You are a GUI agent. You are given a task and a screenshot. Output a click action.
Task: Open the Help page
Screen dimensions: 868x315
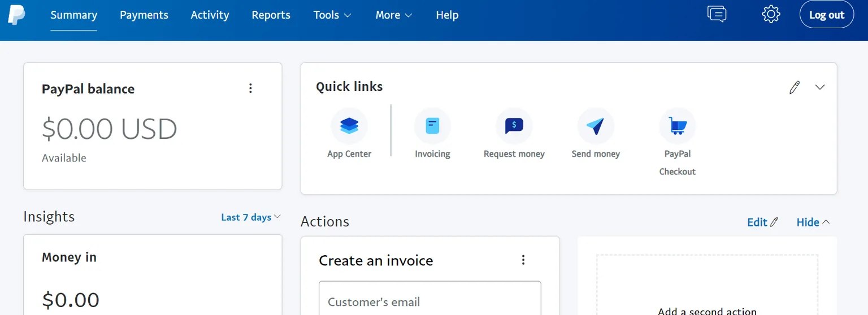click(x=447, y=15)
